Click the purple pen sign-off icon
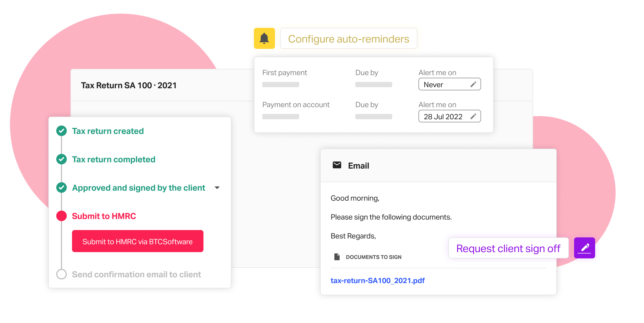The height and width of the screenshot is (323, 644). (584, 248)
